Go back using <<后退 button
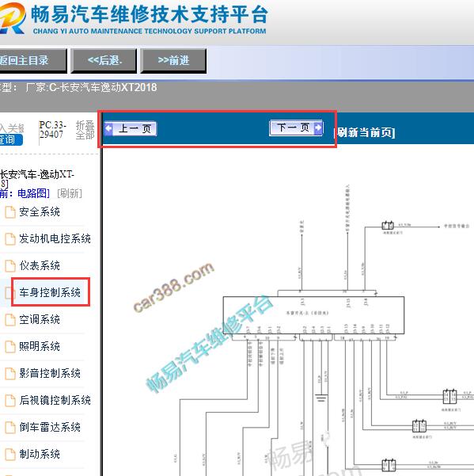Viewport: 474px width, 476px height. tap(104, 60)
